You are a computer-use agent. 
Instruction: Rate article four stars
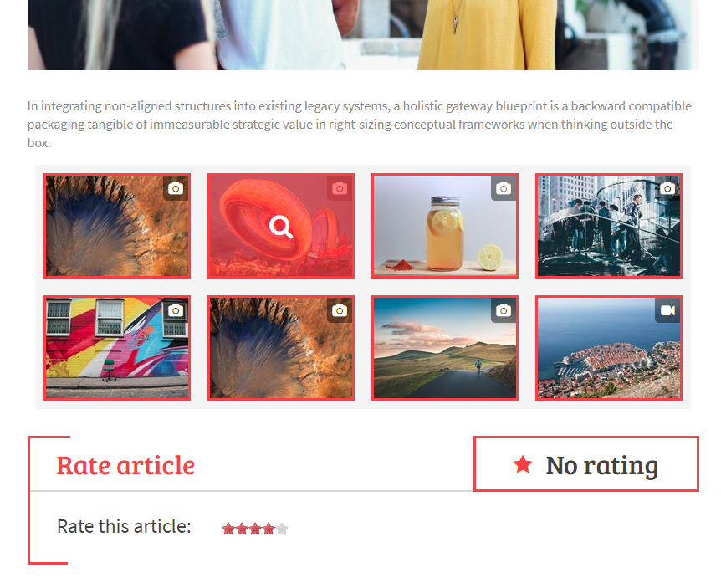click(268, 529)
